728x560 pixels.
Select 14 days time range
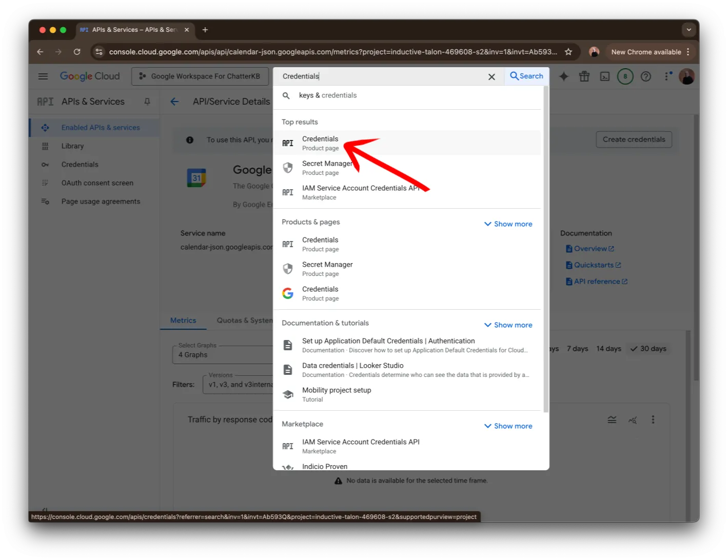tap(608, 349)
